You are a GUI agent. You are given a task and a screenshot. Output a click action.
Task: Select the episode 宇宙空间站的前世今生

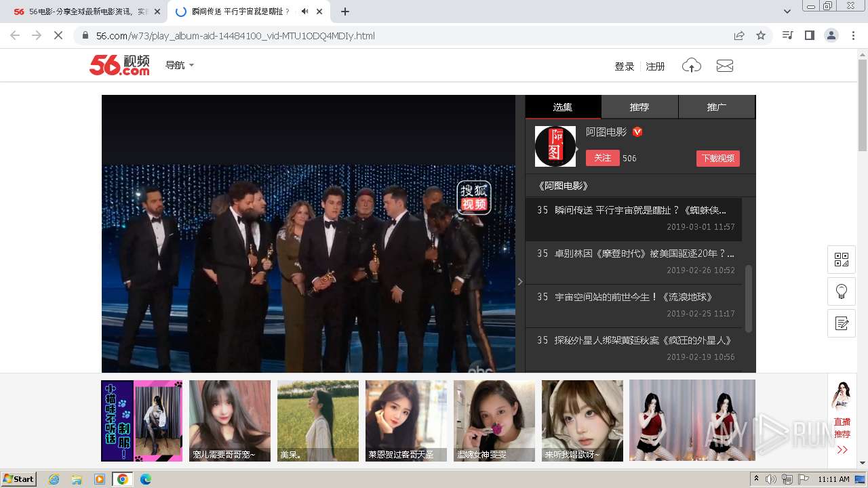(633, 306)
